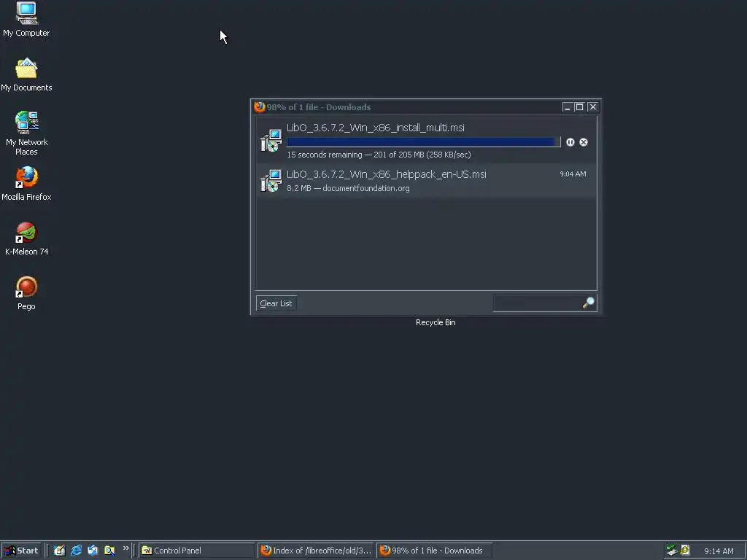Launch Outlook Express from quick launch
This screenshot has height=560, width=747.
coord(93,551)
